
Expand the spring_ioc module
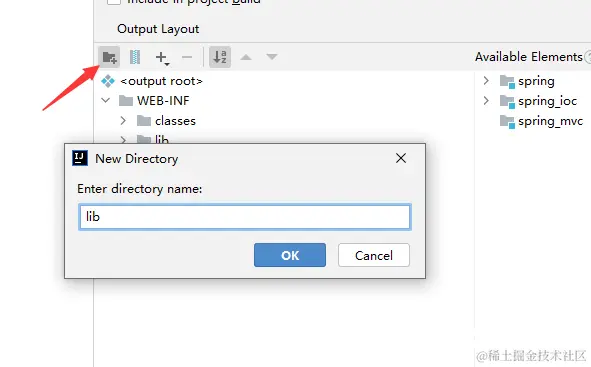(486, 101)
